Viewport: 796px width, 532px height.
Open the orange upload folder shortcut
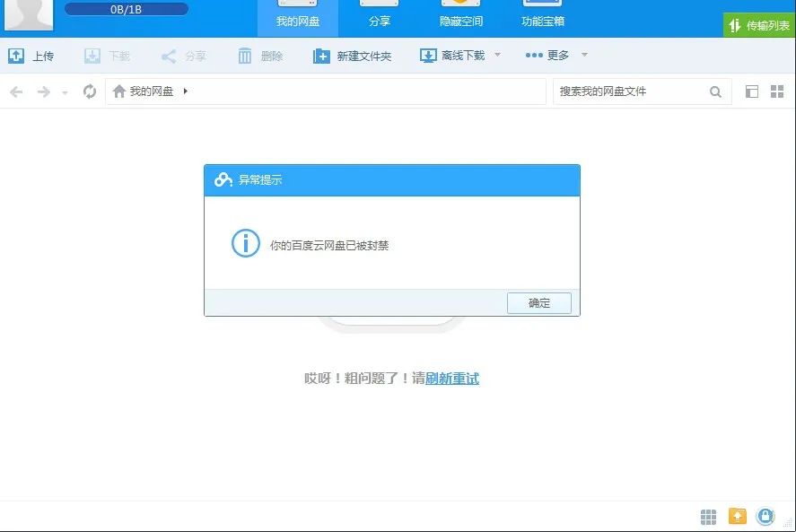737,516
